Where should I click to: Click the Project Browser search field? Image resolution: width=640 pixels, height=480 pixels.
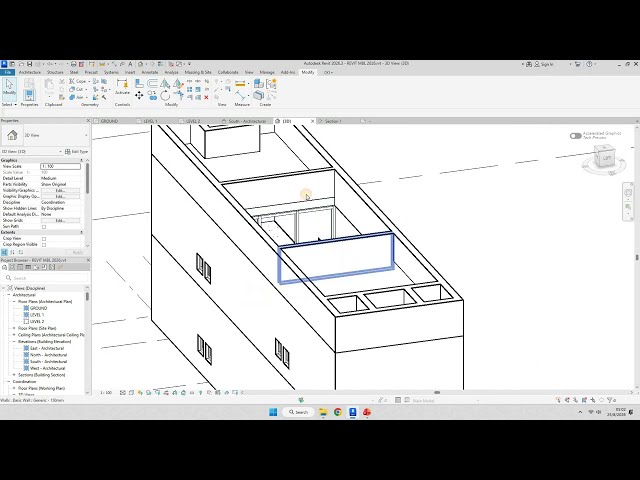tap(45, 278)
